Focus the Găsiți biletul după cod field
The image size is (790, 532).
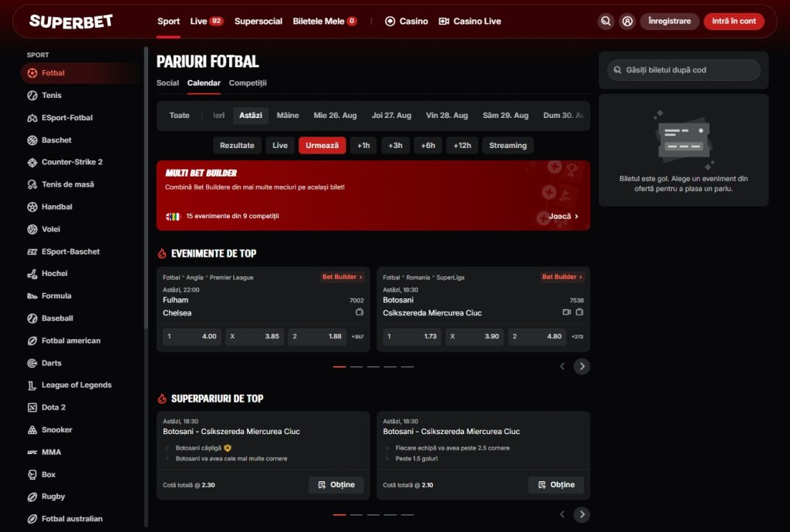tap(684, 70)
